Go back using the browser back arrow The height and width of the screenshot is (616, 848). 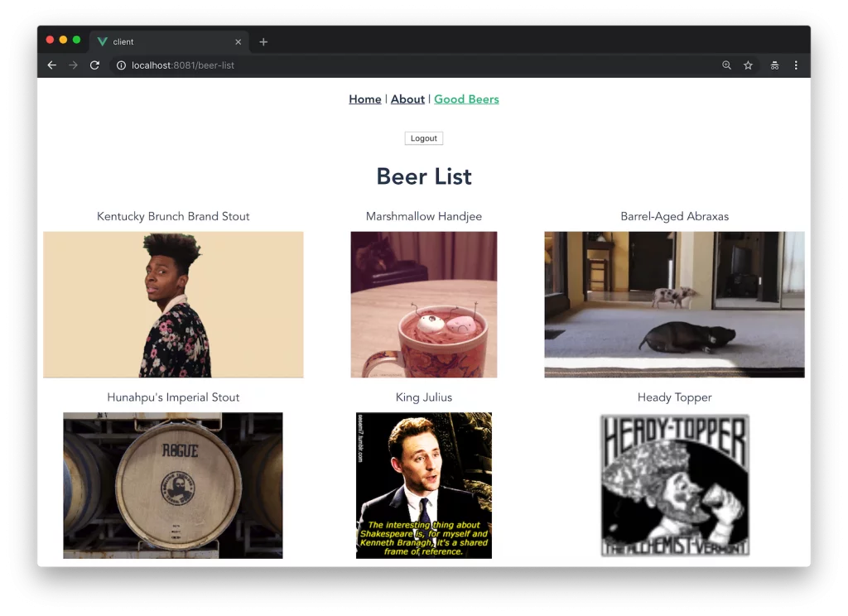(52, 65)
